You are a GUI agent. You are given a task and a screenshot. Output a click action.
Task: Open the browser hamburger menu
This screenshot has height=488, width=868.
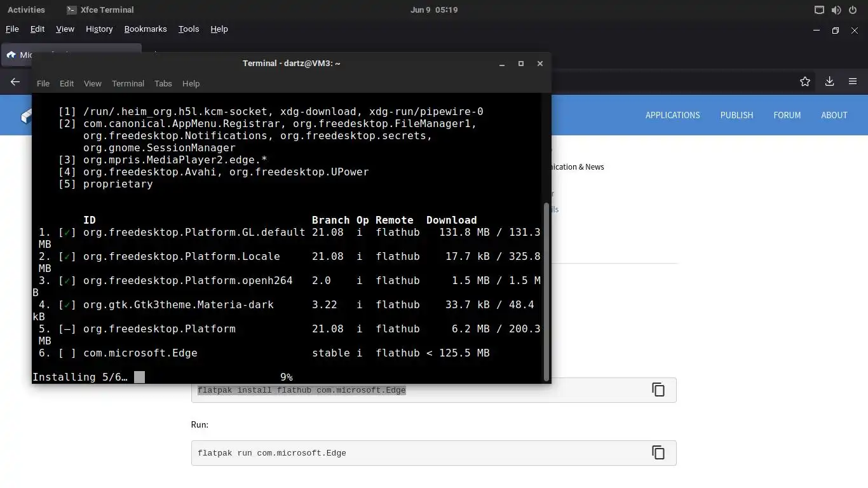click(x=853, y=81)
